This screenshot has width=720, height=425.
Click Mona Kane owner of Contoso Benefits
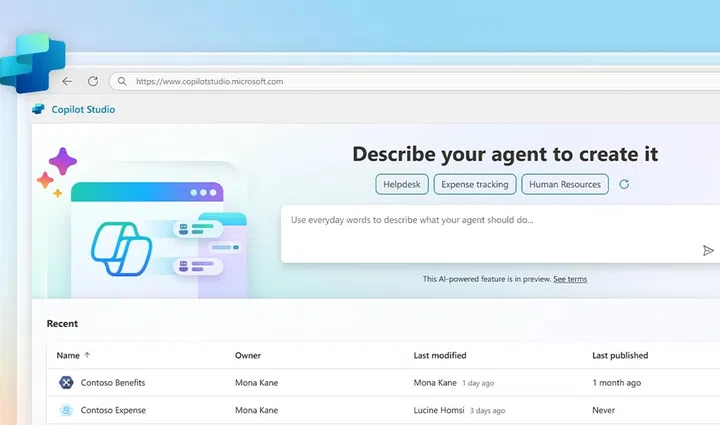(257, 382)
